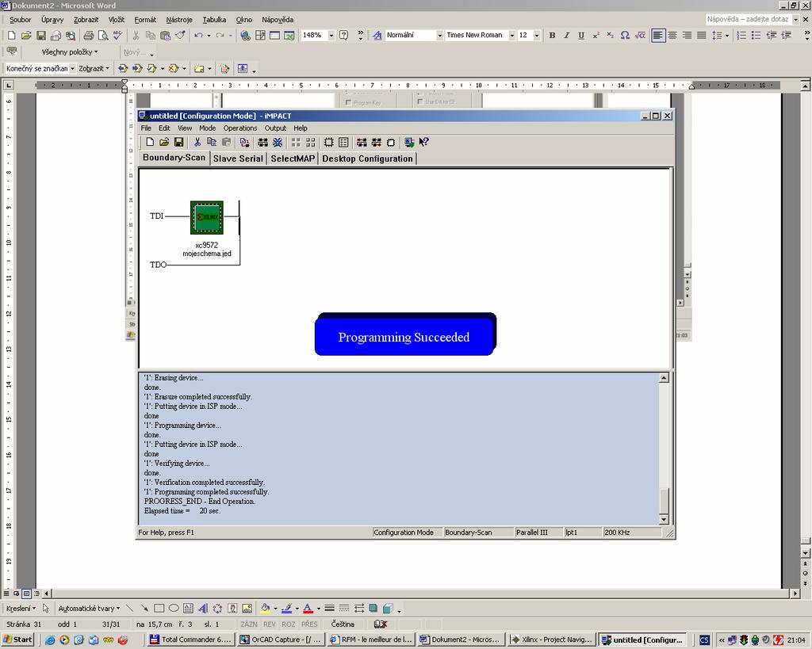Switch to the Desktop Configuration tab
This screenshot has height=649, width=812.
(367, 159)
